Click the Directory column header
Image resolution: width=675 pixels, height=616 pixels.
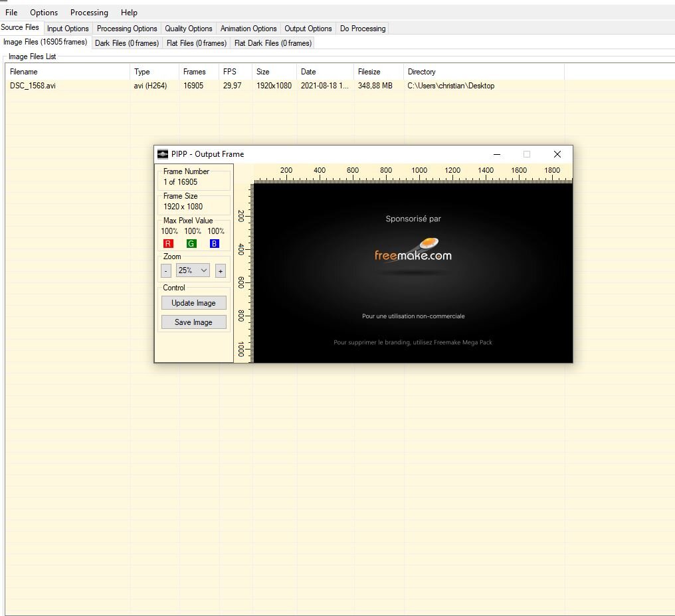point(484,72)
